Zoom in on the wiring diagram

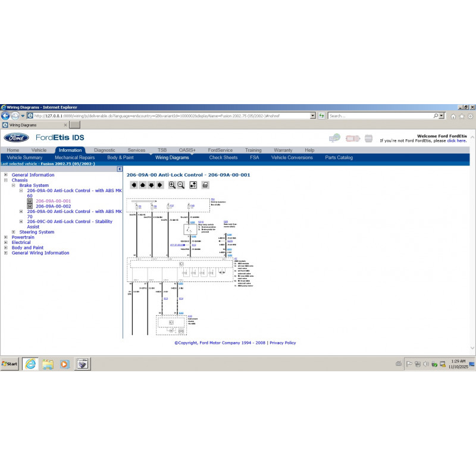point(172,185)
